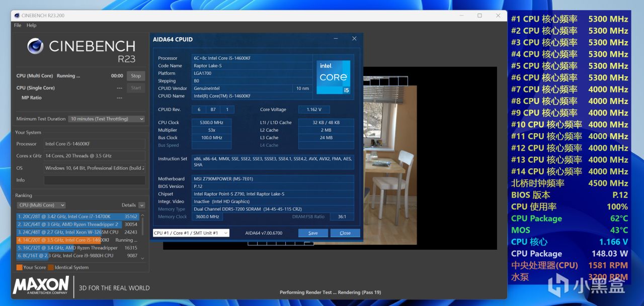Click the MAXON logo at bottom left
The image size is (644, 306).
pyautogui.click(x=41, y=285)
